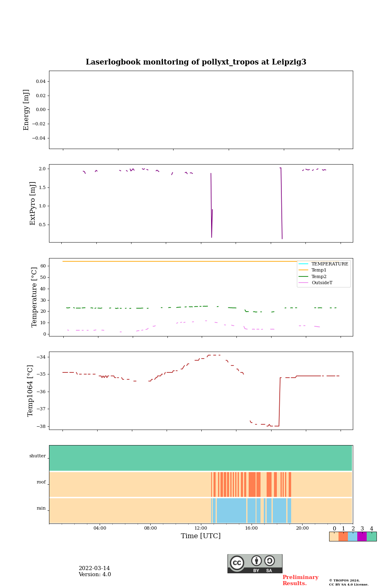Click the peach colorbar swatch for value 0
This screenshot has width=392, height=588.
coord(334,537)
